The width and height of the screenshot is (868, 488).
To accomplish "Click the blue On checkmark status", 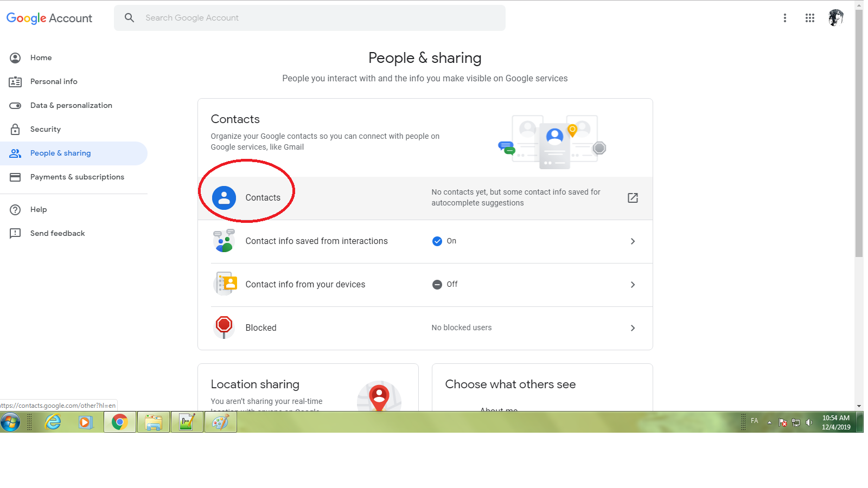I will 437,241.
